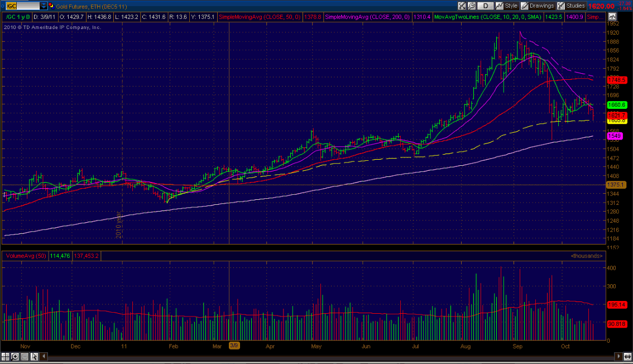Screen dimensions: 633x364
Task: Click the Oct label on time axis
Action: (x=565, y=346)
